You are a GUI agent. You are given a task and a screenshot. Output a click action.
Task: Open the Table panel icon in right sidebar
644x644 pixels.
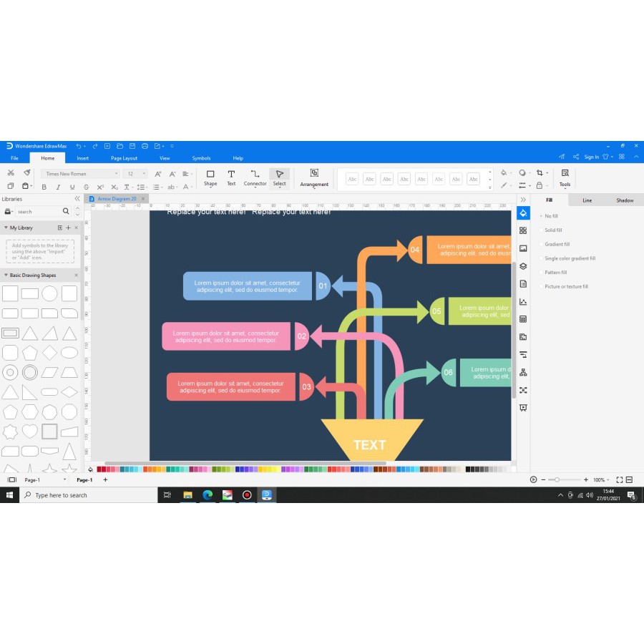coord(523,319)
